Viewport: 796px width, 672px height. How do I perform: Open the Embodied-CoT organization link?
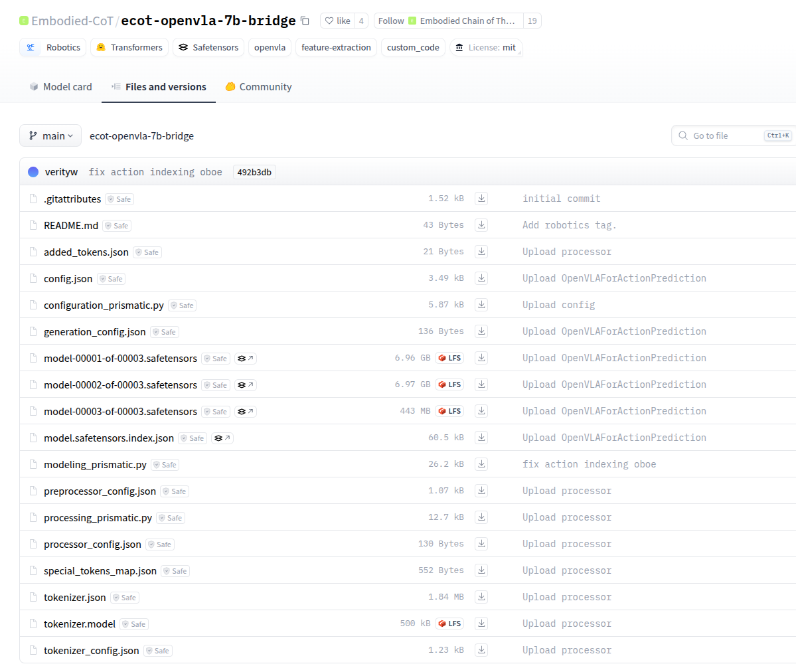coord(72,21)
